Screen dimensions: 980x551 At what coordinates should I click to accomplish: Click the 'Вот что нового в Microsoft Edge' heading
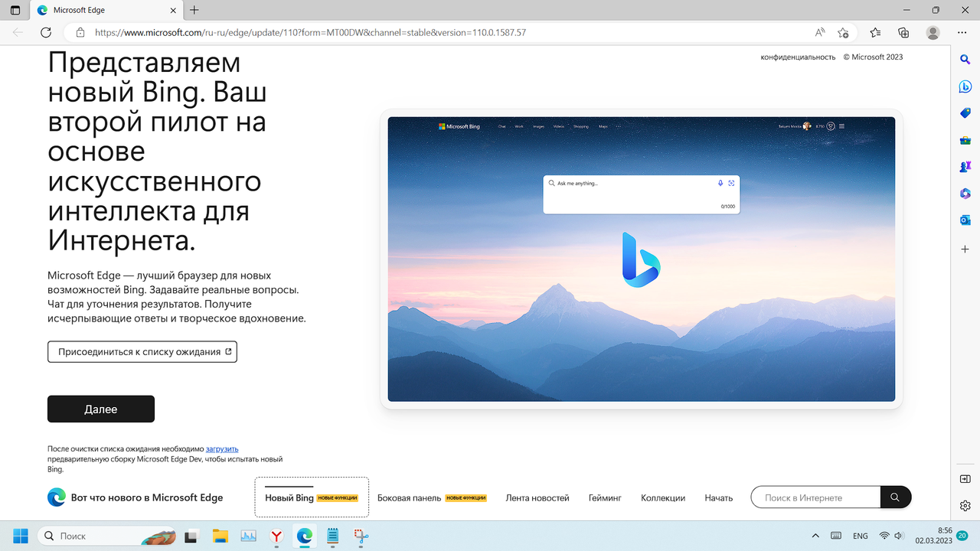click(x=147, y=497)
